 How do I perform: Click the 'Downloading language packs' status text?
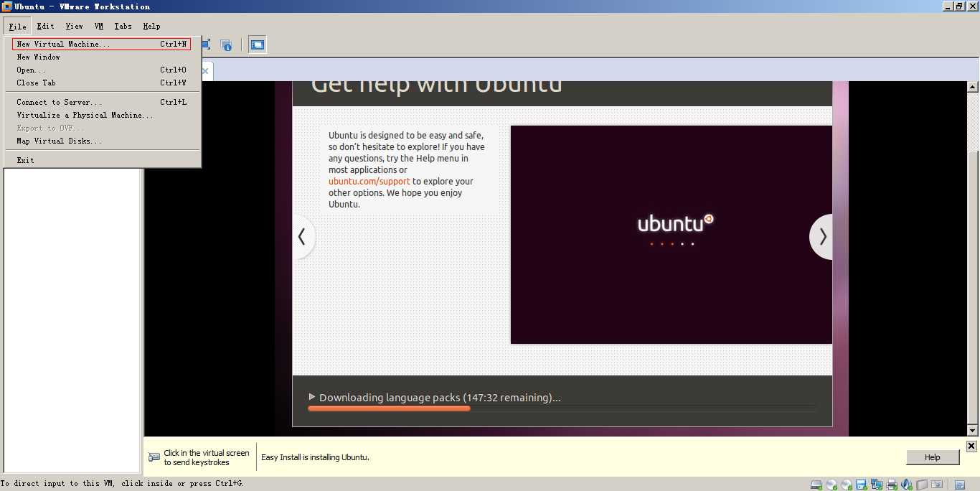point(440,397)
